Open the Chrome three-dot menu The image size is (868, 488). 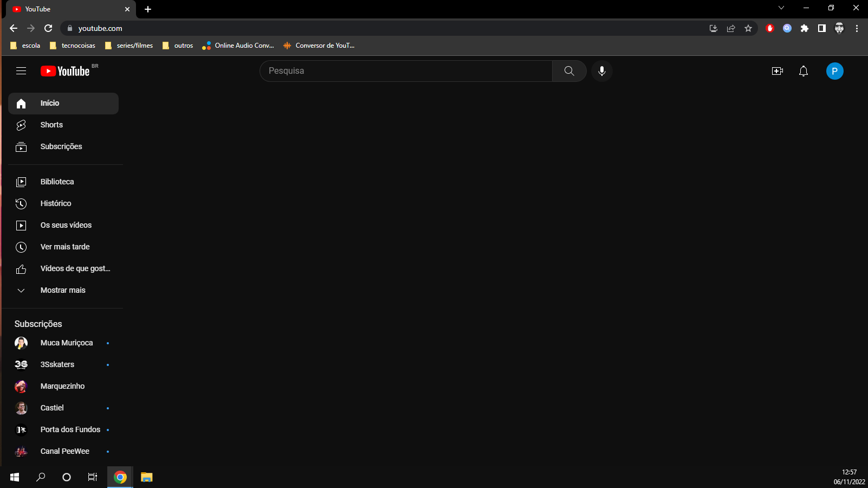coord(857,28)
